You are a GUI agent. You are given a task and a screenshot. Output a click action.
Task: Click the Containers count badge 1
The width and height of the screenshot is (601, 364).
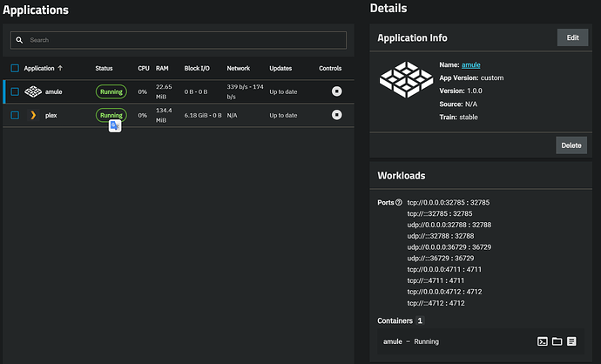[420, 320]
